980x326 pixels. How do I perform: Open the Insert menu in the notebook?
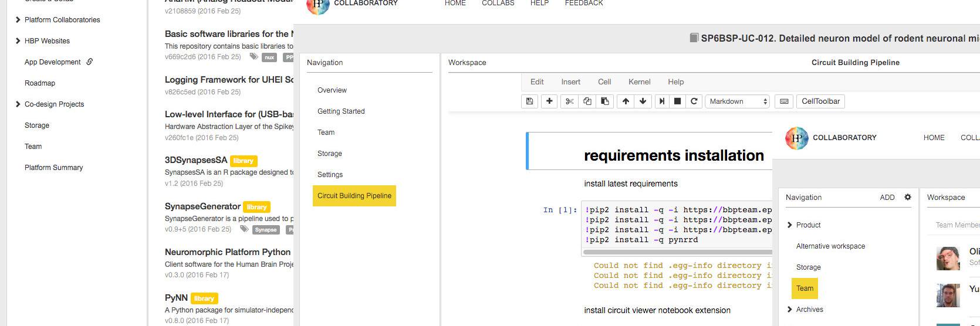point(570,82)
